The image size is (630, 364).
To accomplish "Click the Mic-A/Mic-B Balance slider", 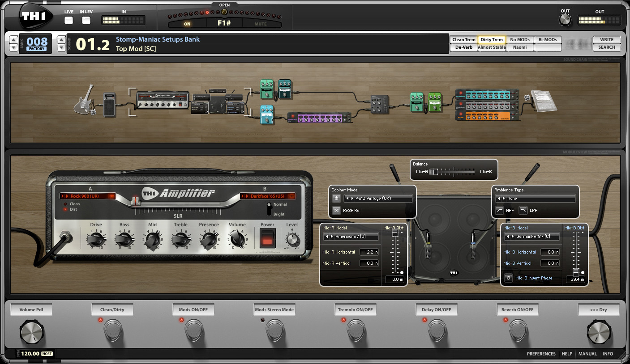I will pos(453,172).
